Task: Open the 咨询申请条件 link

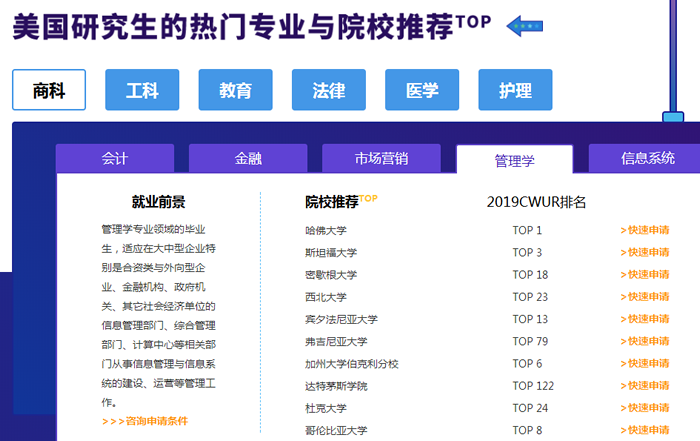Action: pyautogui.click(x=145, y=421)
